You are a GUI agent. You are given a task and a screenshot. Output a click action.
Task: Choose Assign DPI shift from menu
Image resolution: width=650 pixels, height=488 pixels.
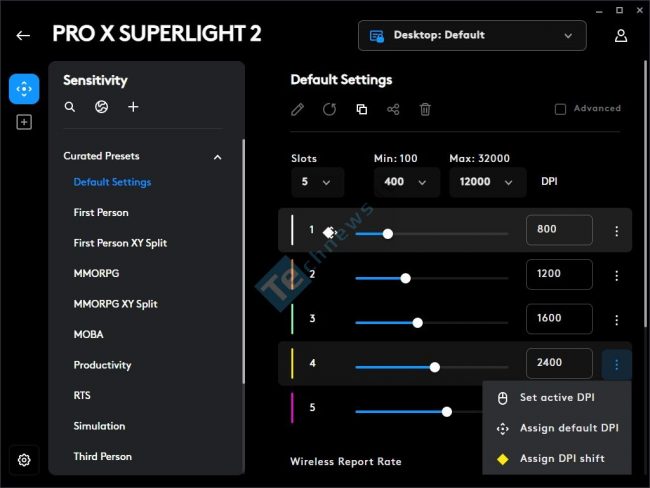click(557, 459)
